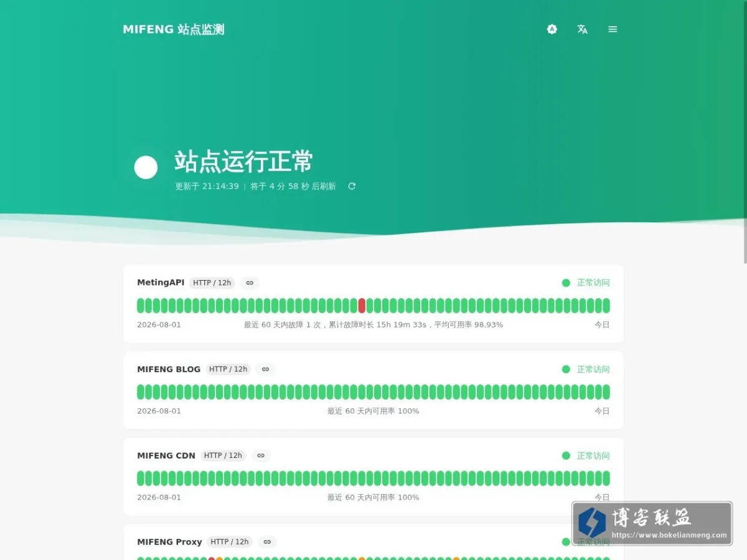The height and width of the screenshot is (560, 747).
Task: Open the MIFENG CDN link icon
Action: click(x=261, y=455)
